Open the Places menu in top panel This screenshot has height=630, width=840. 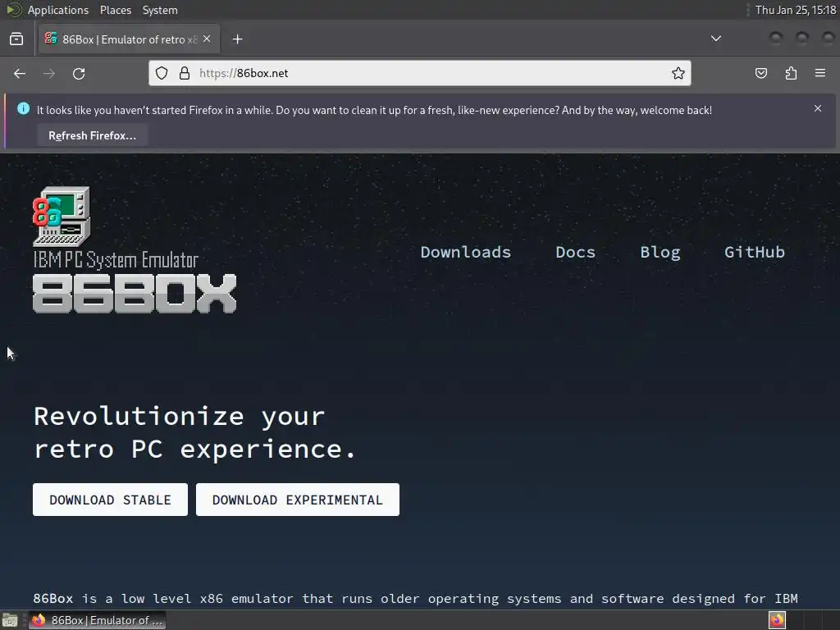coord(115,10)
